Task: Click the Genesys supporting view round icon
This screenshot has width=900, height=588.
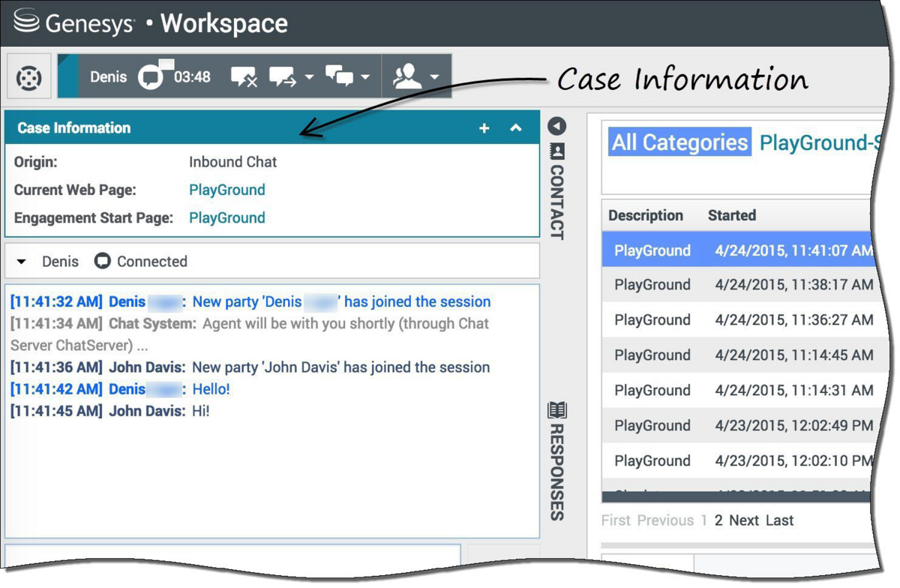Action: point(29,77)
